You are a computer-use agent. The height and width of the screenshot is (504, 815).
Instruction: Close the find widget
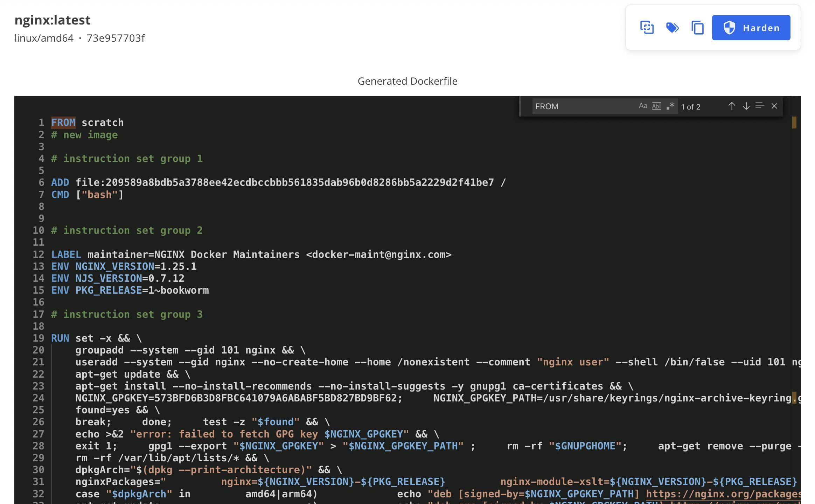pos(774,106)
